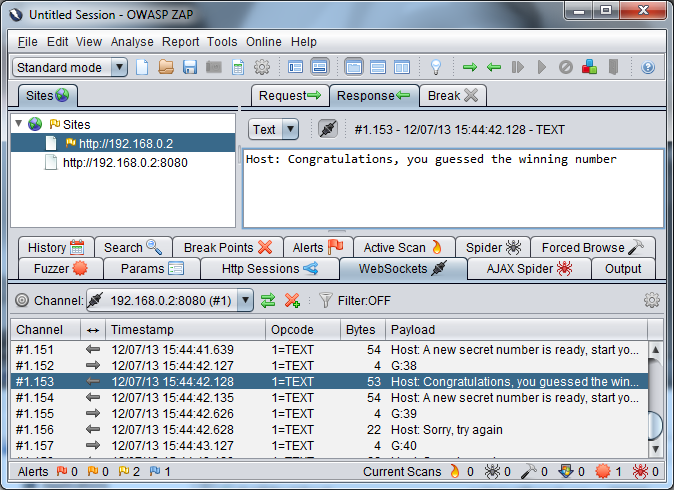Open the Fuzzer tab
This screenshot has height=490, width=674.
point(61,269)
